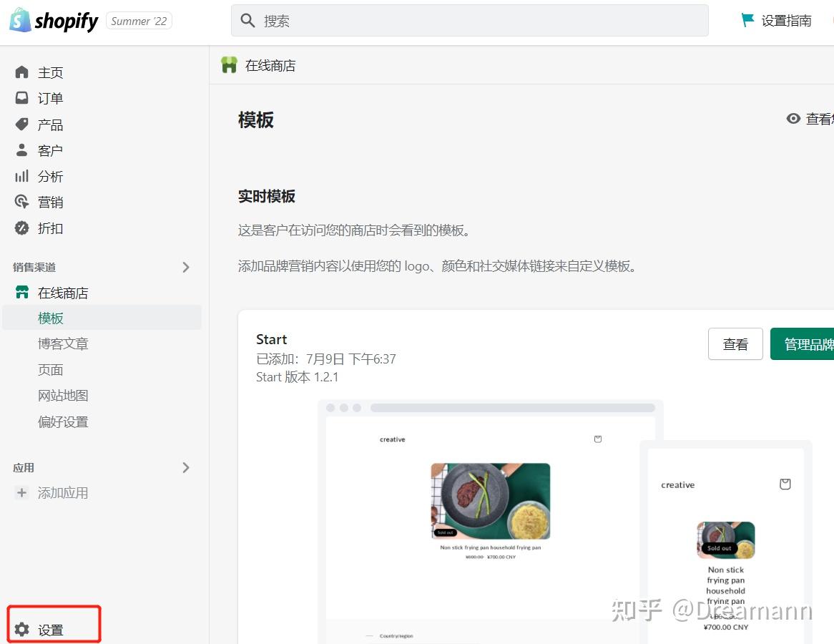The image size is (834, 644).
Task: Open the 偏好设置 sidebar item
Action: [64, 421]
